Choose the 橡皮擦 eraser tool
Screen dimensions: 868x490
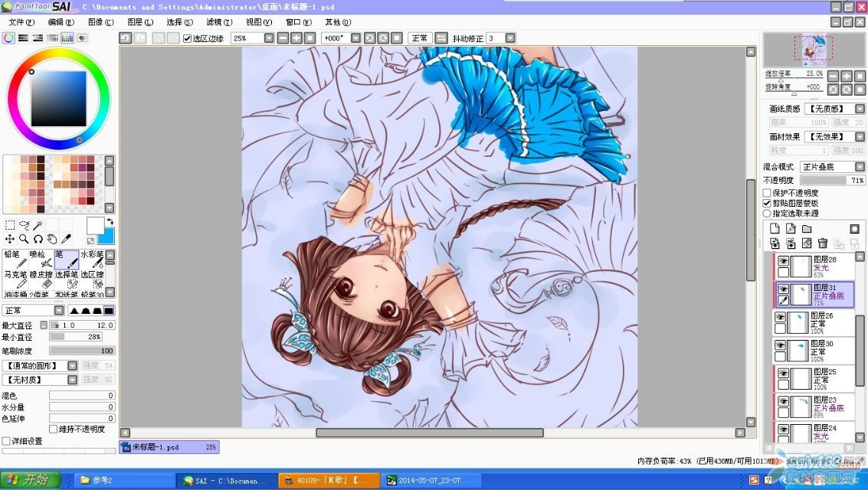41,279
